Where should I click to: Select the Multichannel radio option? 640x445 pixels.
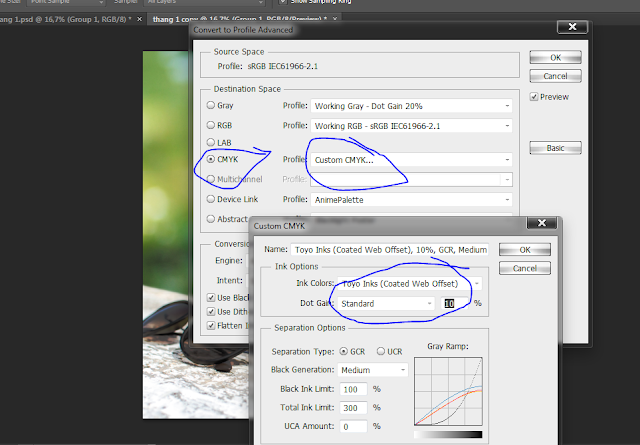[211, 179]
